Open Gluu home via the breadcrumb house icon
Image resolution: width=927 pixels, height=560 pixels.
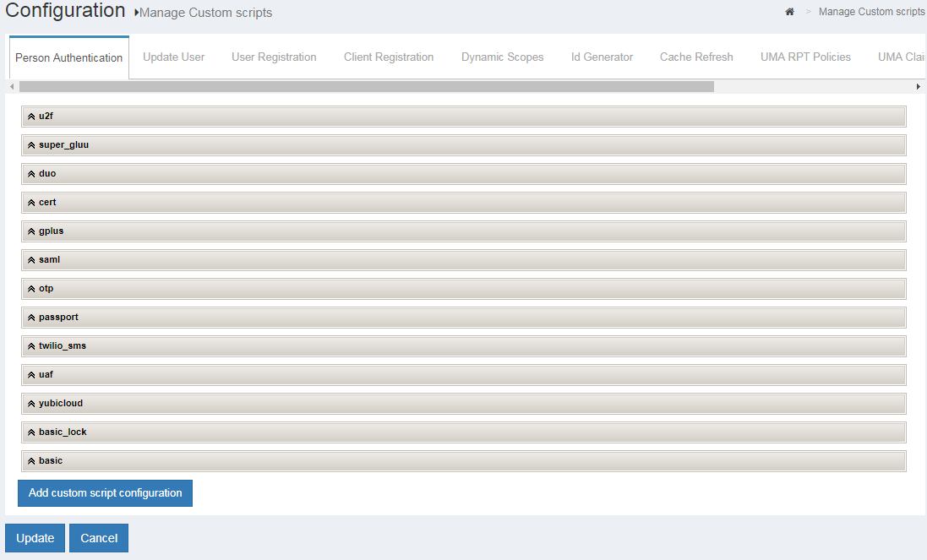(x=789, y=12)
